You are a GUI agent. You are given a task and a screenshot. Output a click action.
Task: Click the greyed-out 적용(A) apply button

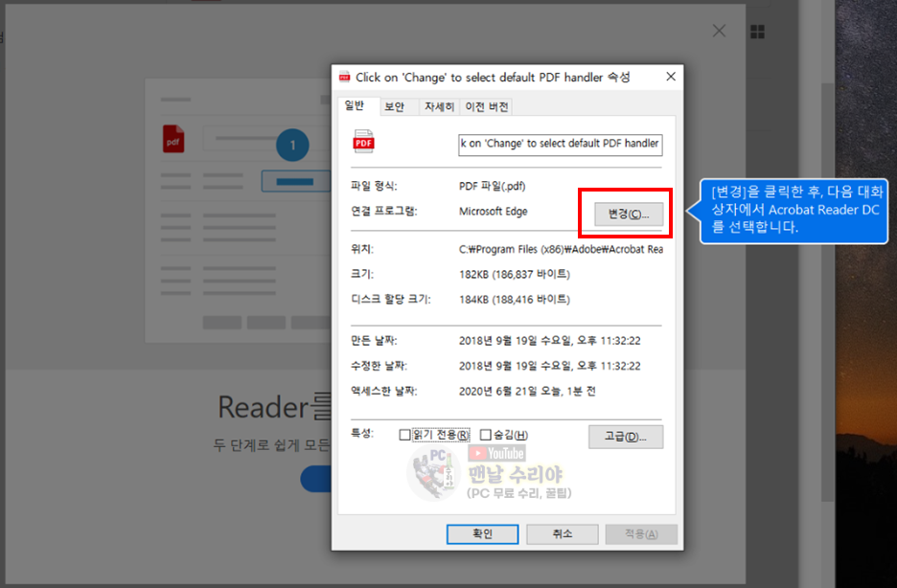[x=641, y=533]
